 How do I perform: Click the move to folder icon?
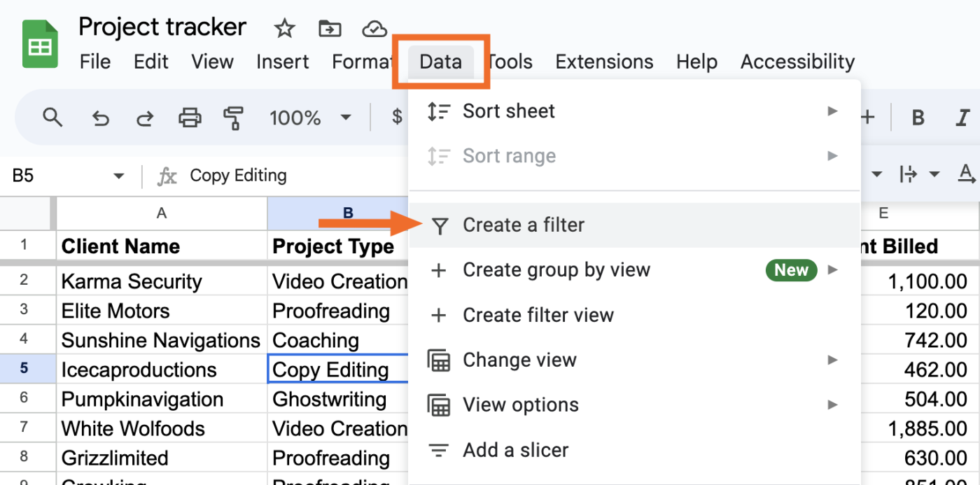click(329, 29)
